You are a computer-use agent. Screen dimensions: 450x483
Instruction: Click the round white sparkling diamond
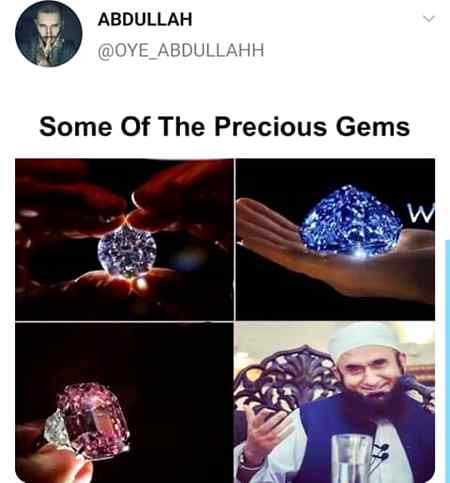127,252
